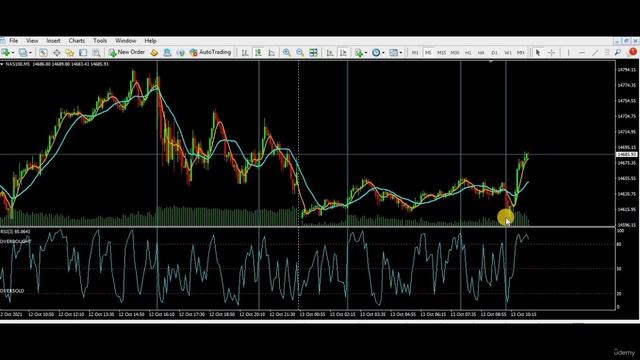Show the Navigator panel

click(70, 53)
